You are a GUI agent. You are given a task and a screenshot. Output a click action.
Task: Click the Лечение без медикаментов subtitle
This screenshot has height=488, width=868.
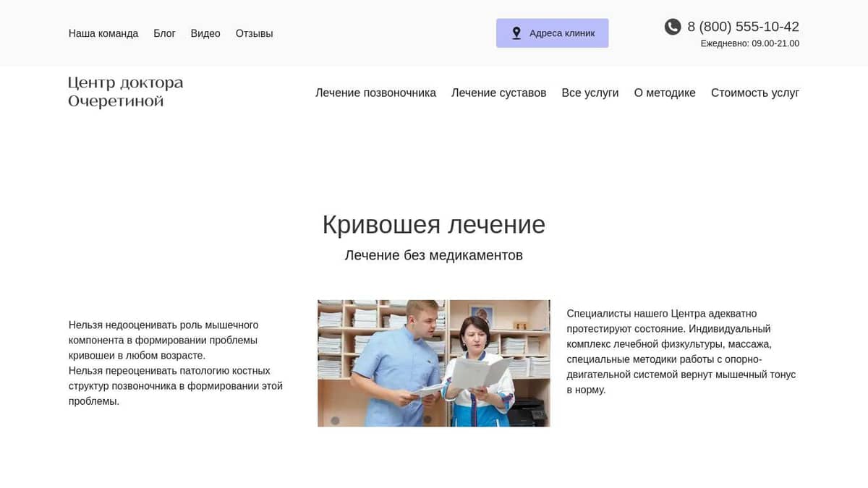(x=434, y=255)
